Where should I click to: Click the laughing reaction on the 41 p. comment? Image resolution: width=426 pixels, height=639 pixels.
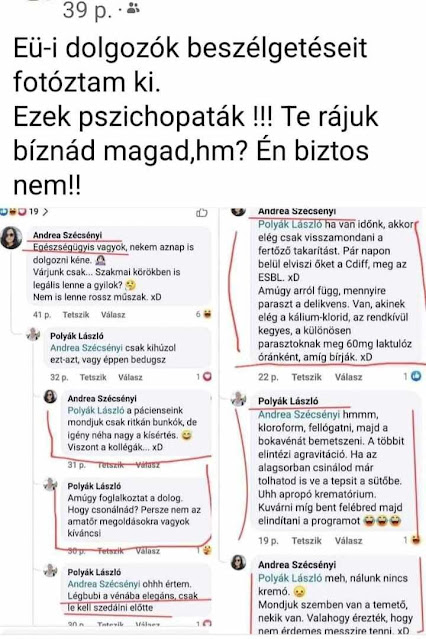(207, 314)
